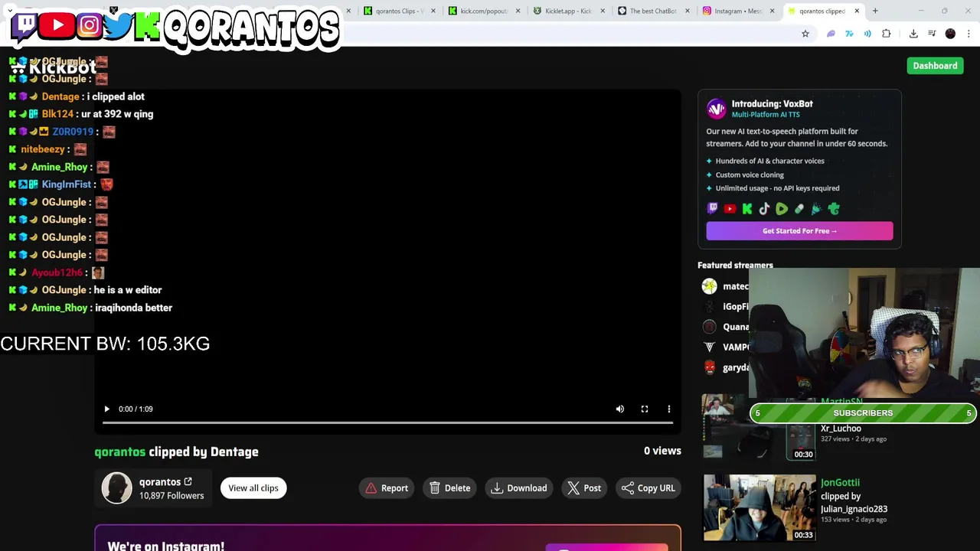Image resolution: width=980 pixels, height=551 pixels.
Task: Enter fullscreen on the clip player
Action: (645, 409)
